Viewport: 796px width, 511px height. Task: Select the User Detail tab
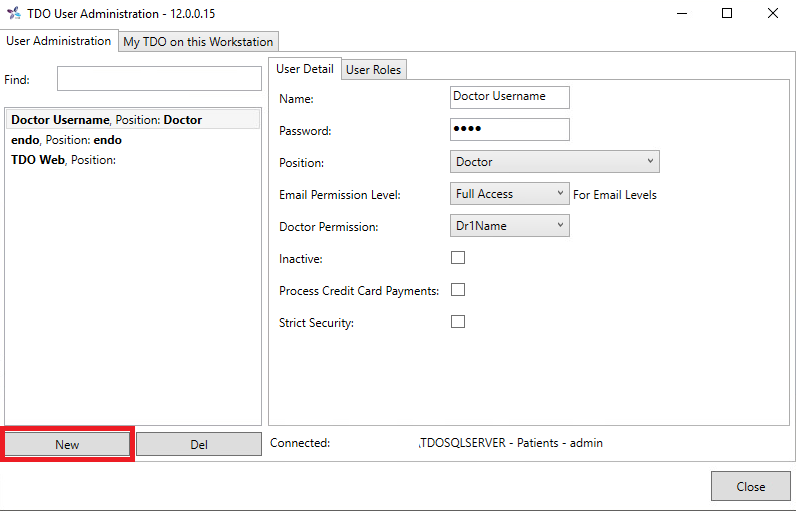(304, 69)
